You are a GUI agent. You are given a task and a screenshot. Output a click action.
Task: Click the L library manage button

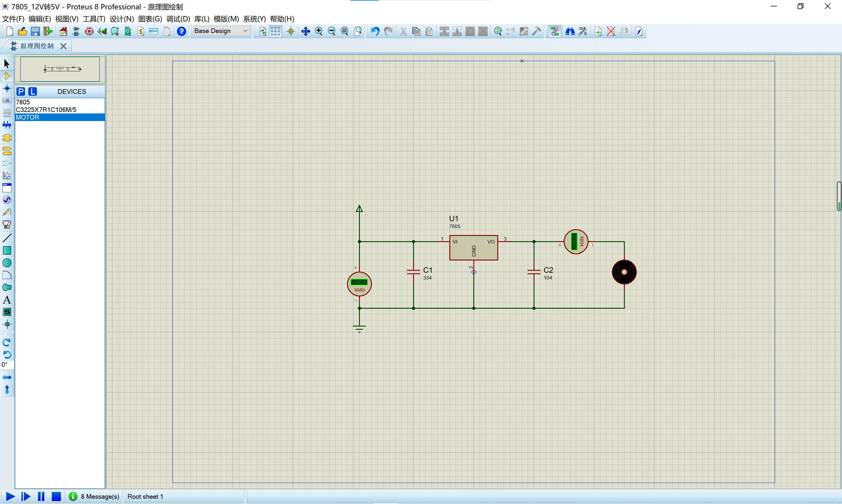click(x=32, y=92)
